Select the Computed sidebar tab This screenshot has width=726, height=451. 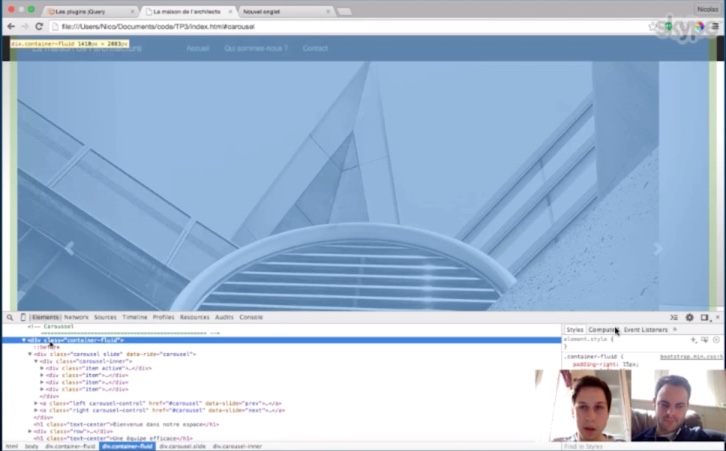[602, 330]
